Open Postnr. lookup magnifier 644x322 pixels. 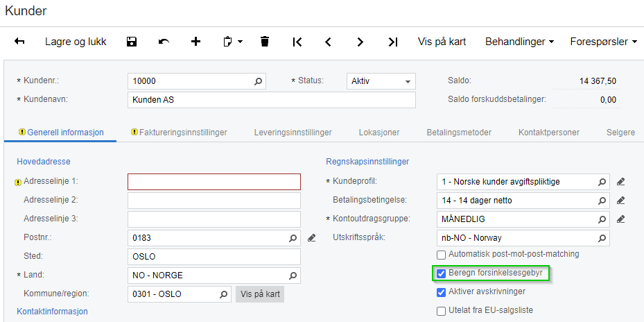pos(293,238)
